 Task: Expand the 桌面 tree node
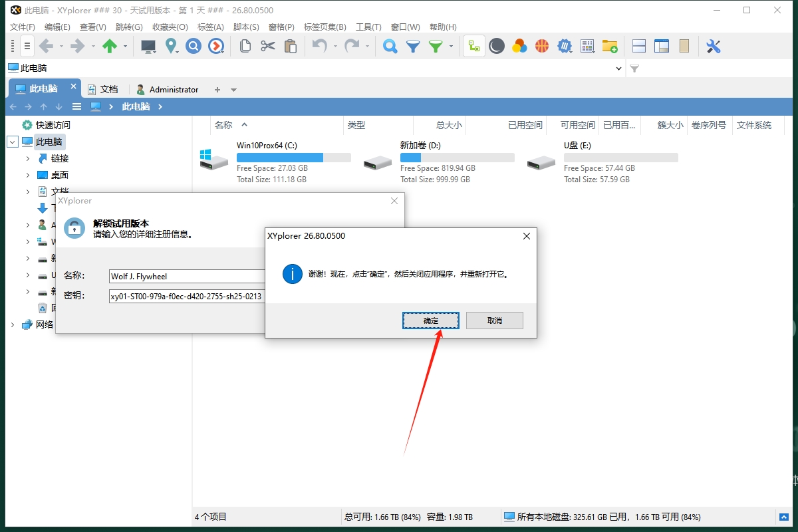pyautogui.click(x=28, y=175)
